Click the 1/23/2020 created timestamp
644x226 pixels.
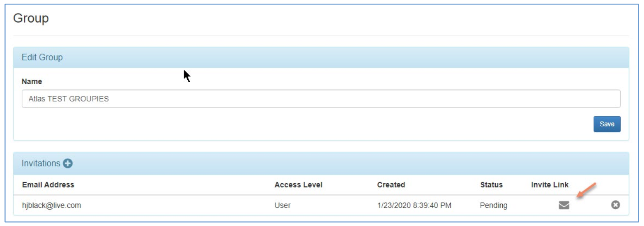pyautogui.click(x=414, y=205)
